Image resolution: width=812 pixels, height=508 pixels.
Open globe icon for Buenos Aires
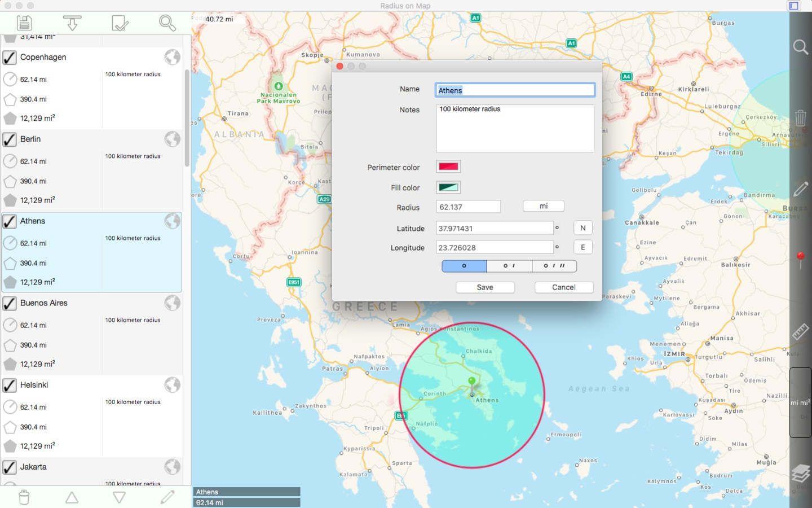tap(173, 303)
